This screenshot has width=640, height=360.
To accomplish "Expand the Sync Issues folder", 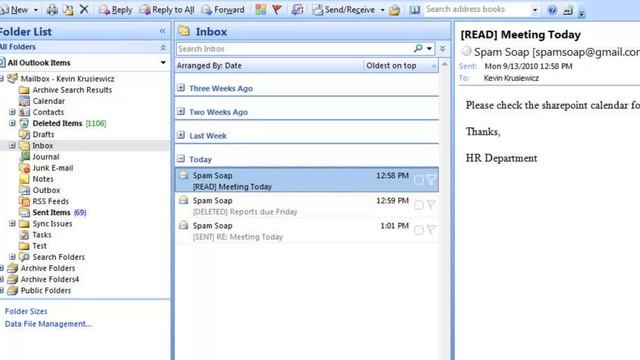I will (x=12, y=223).
